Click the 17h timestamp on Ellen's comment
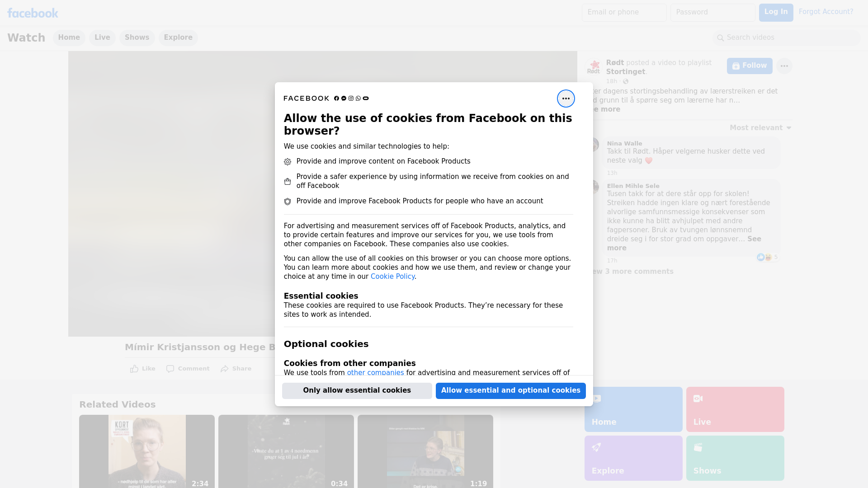 612,261
